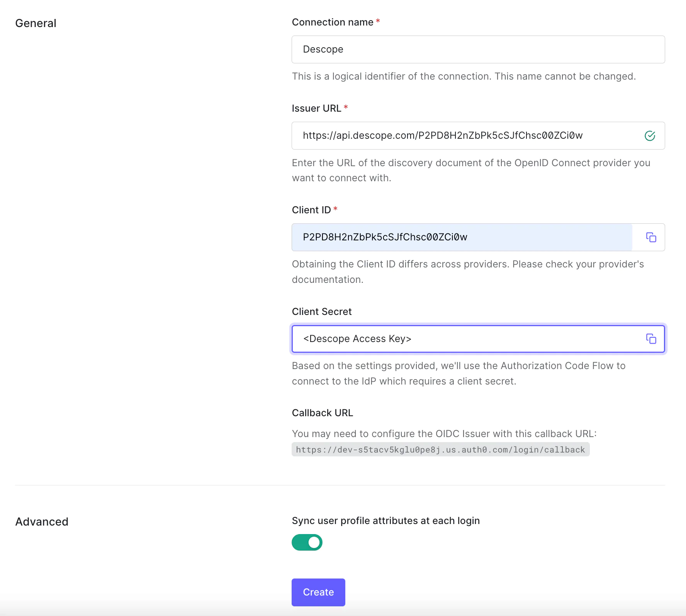Image resolution: width=686 pixels, height=616 pixels.
Task: Click the Create button
Action: (x=318, y=592)
